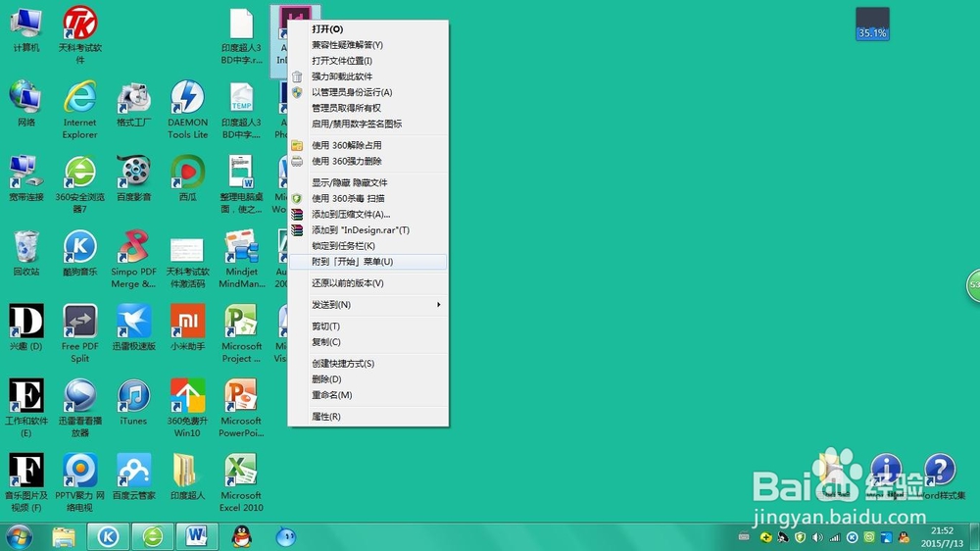Open the Windows Start menu
The image size is (980, 551).
pyautogui.click(x=19, y=536)
